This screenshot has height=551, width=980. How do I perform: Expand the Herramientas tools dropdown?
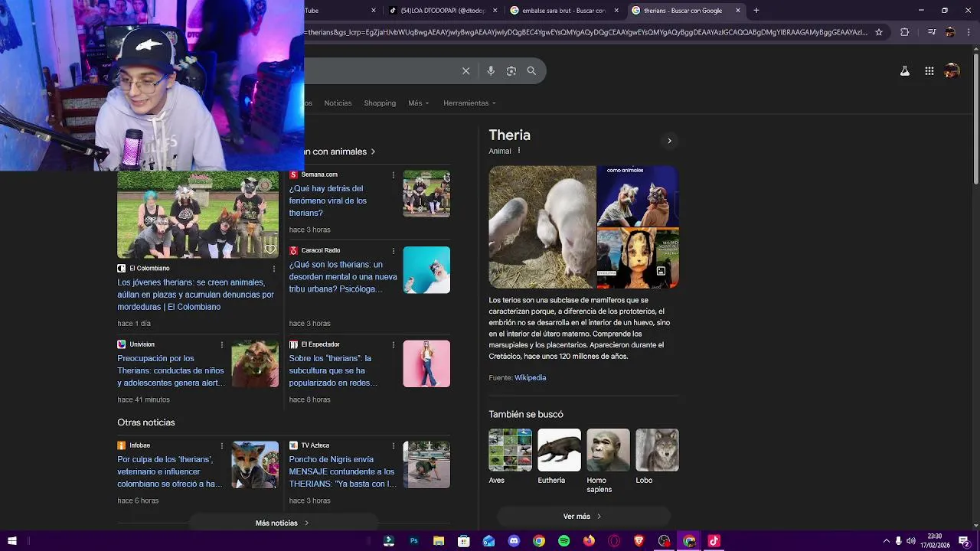pos(469,103)
